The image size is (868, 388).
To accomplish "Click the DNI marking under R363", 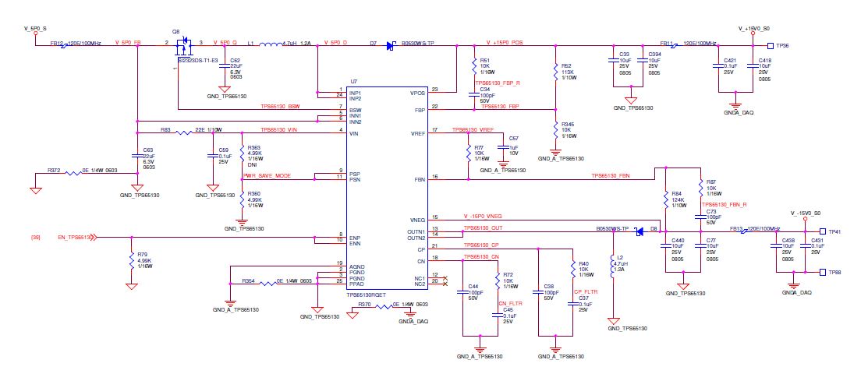I will [x=253, y=164].
